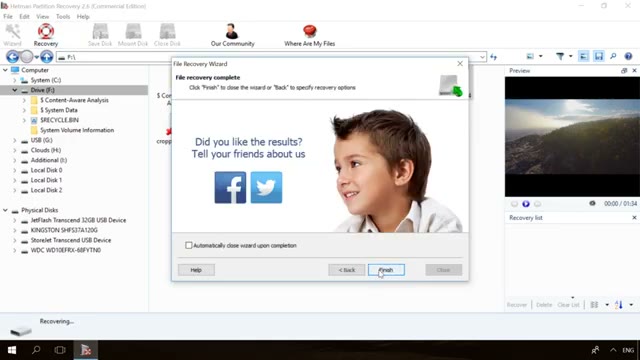Expand JetFlash Transcend 32GB USB Device
The height and width of the screenshot is (360, 640).
coord(15,220)
